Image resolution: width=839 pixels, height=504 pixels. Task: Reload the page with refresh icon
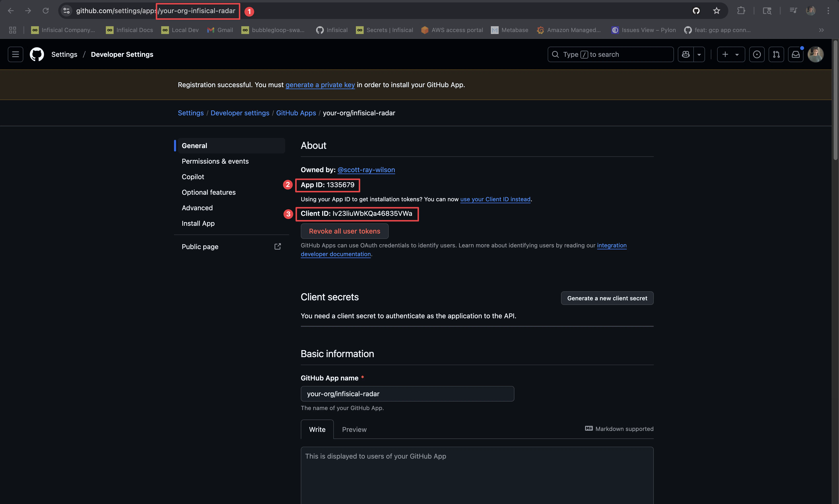[x=45, y=11]
